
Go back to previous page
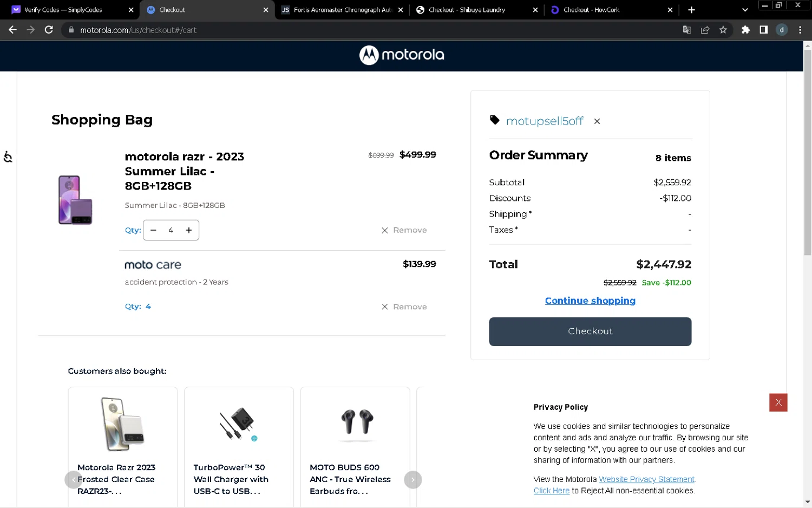(x=12, y=30)
